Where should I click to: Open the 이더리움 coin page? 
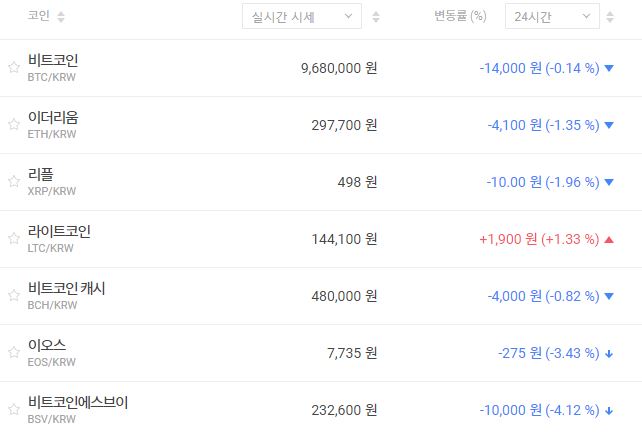53,118
